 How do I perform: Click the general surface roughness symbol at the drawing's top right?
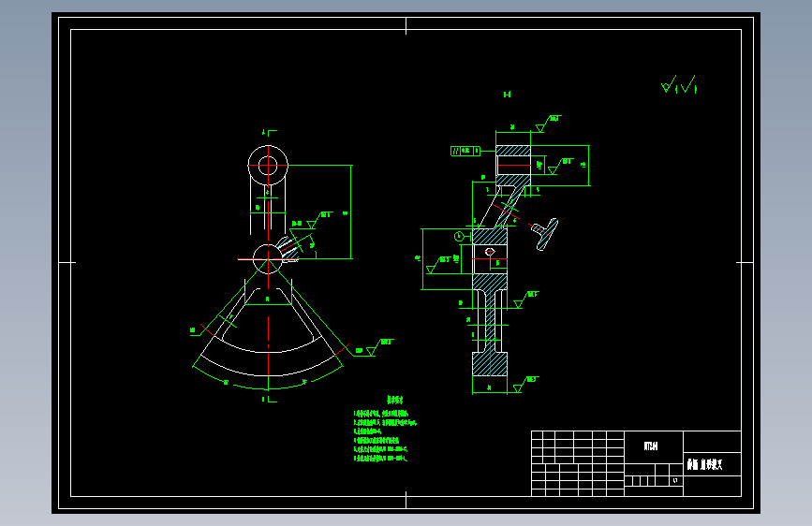click(679, 84)
